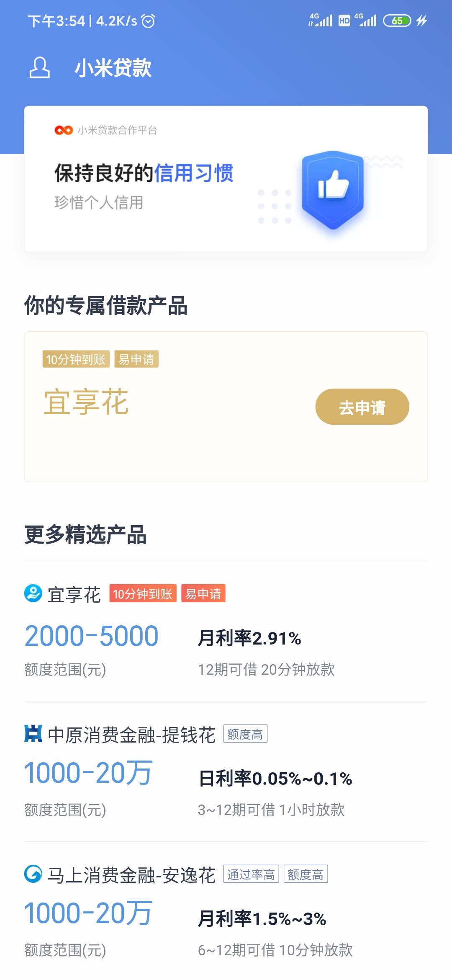Viewport: 452px width, 980px height.
Task: Tap the red 10分钟到账 badge
Action: coord(143,593)
